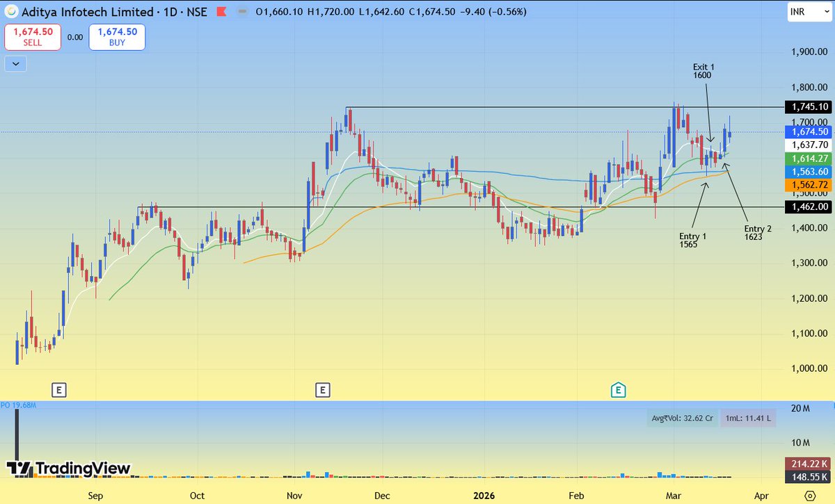
Task: Click the open price O1,660.10 value
Action: point(280,12)
